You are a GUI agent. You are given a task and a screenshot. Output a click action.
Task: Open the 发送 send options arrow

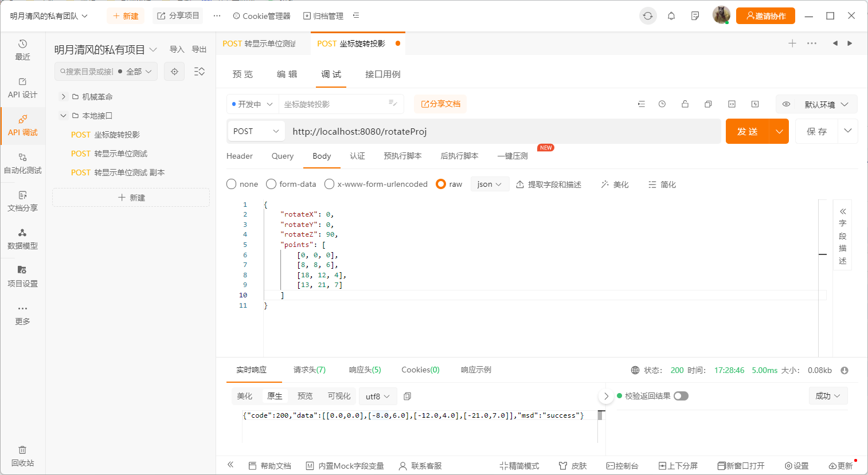779,131
